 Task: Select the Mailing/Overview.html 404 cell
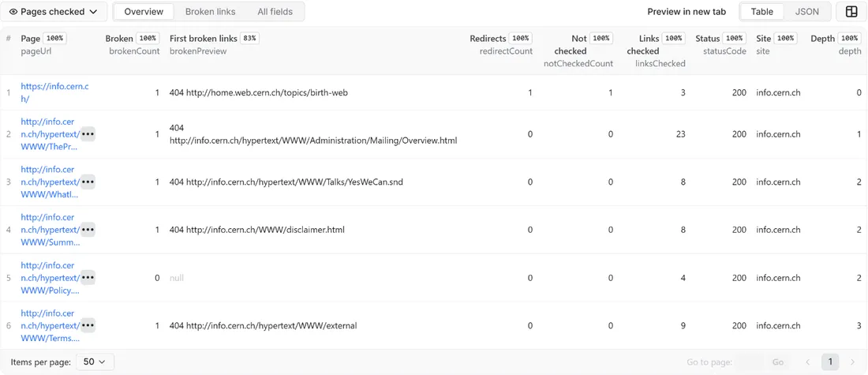(313, 134)
